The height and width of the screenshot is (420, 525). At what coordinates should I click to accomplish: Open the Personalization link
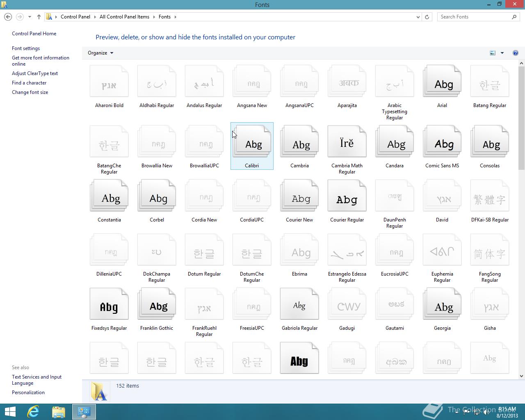pyautogui.click(x=28, y=393)
